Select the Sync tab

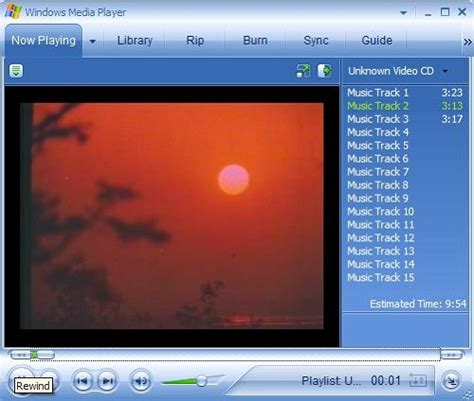[x=316, y=41]
